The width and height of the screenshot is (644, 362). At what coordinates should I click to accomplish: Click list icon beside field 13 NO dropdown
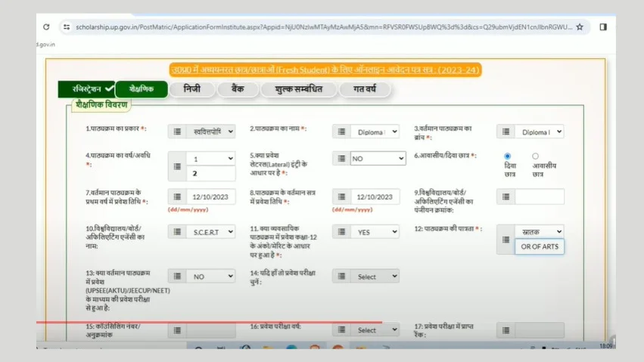pyautogui.click(x=177, y=277)
